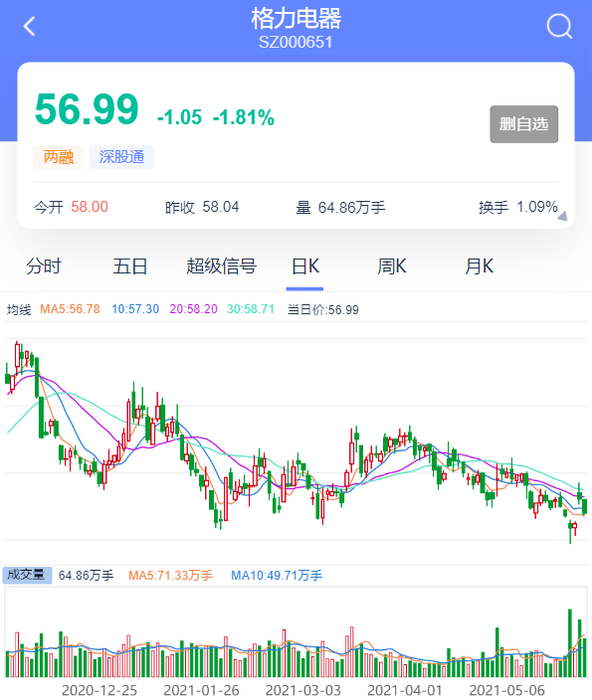Tap the -1.81% change percentage
592x700 pixels.
coord(244,117)
